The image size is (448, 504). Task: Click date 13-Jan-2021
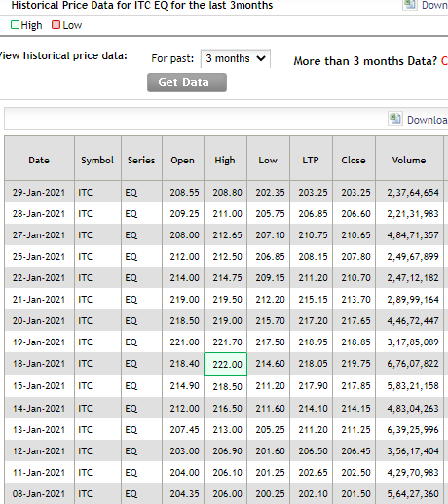pyautogui.click(x=39, y=429)
